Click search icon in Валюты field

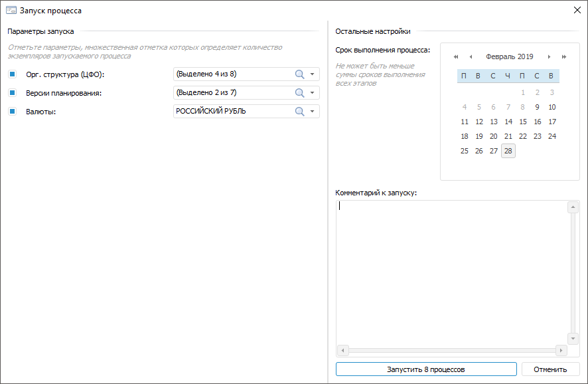pyautogui.click(x=299, y=112)
